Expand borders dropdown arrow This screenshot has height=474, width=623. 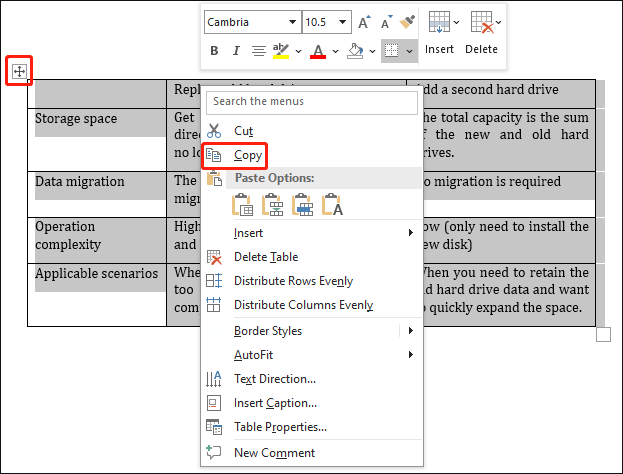click(410, 51)
